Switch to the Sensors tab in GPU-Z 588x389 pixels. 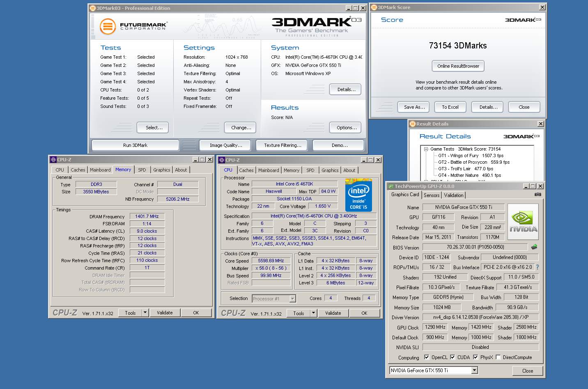click(432, 195)
